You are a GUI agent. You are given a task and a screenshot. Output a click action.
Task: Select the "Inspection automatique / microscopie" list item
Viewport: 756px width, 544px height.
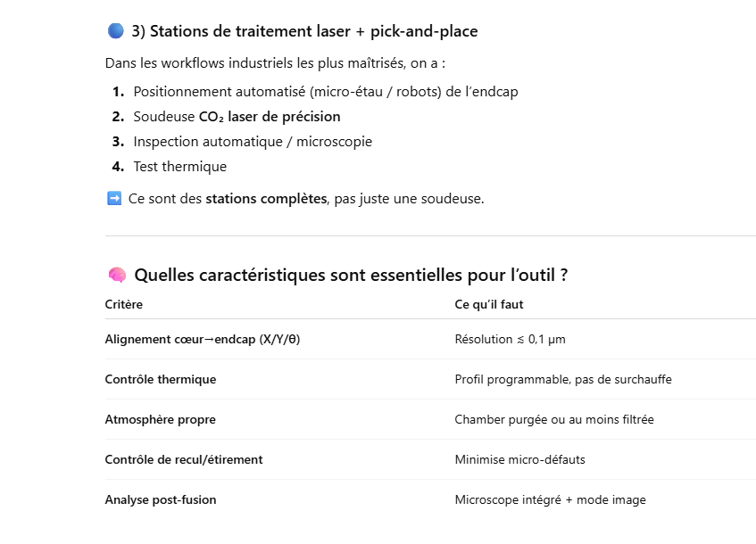[x=253, y=142]
